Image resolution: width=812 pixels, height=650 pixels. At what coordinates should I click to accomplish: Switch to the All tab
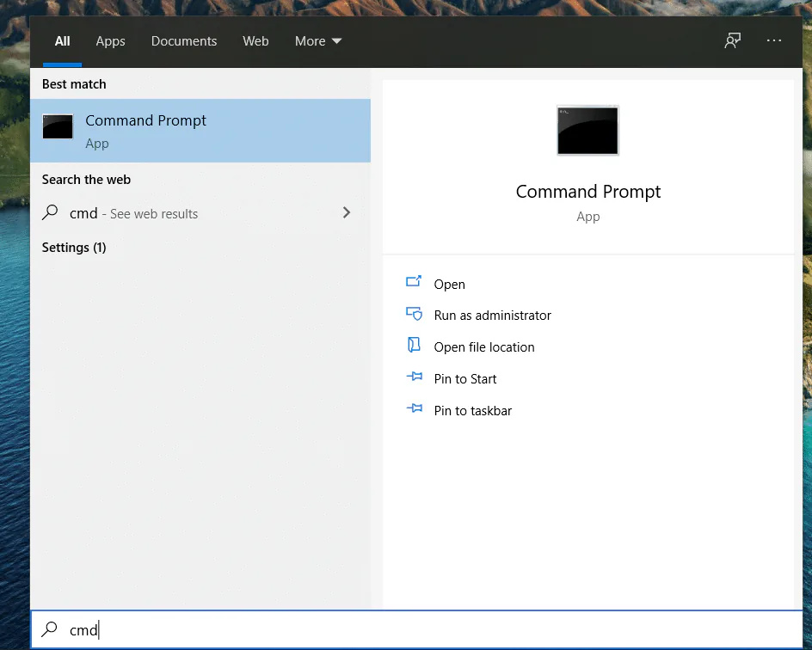tap(62, 41)
